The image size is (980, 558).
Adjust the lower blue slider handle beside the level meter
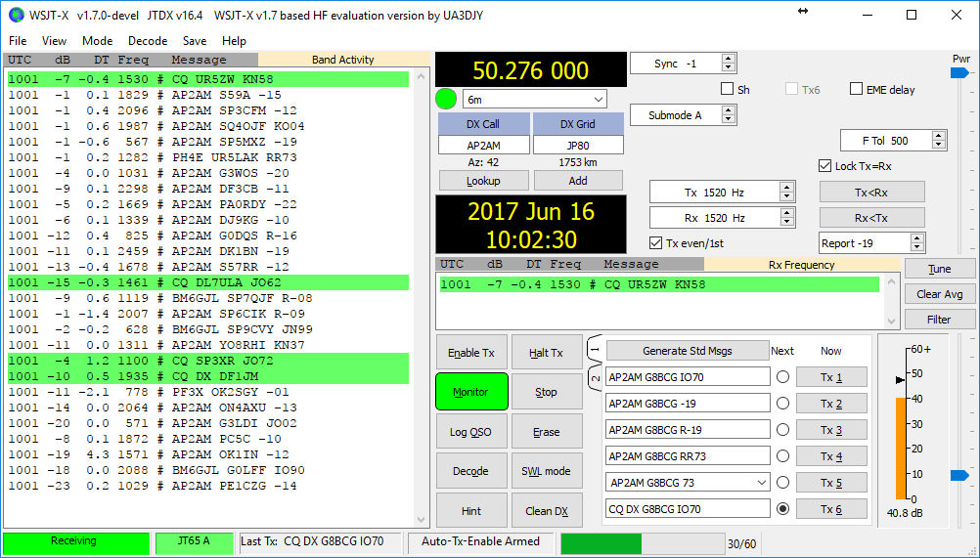tap(959, 476)
